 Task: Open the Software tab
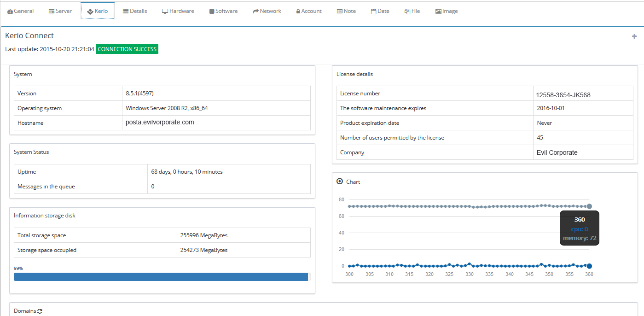click(x=223, y=11)
